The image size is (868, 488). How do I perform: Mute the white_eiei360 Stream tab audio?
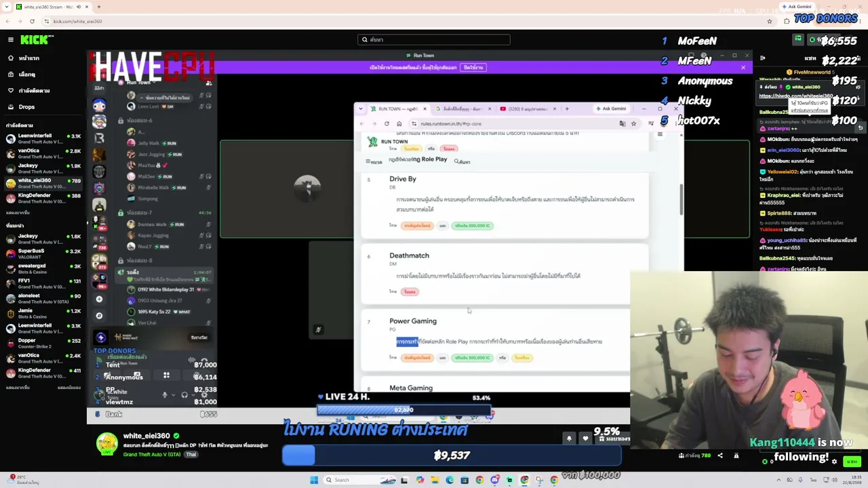click(x=79, y=7)
